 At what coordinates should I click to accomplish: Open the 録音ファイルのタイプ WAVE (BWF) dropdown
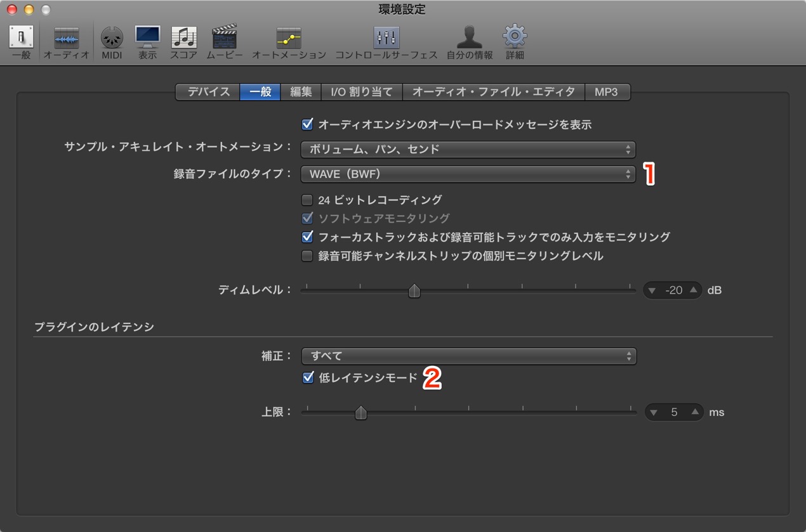coord(468,174)
